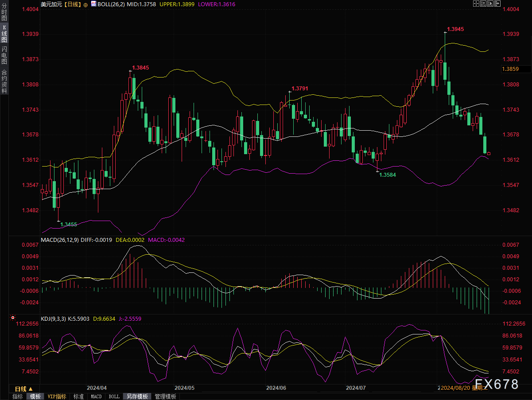Apply the BOLL template button
Viewport: 532px width, 400px height.
pyautogui.click(x=114, y=396)
